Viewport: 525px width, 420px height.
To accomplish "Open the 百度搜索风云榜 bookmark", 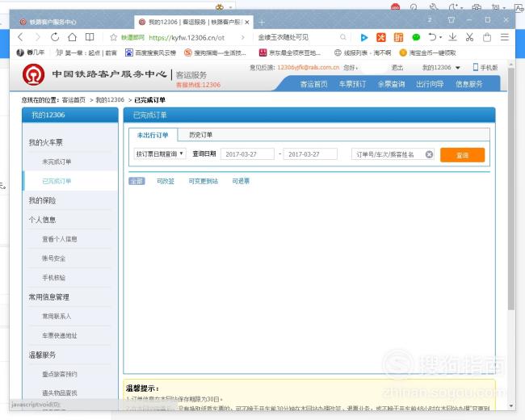I will coord(150,53).
